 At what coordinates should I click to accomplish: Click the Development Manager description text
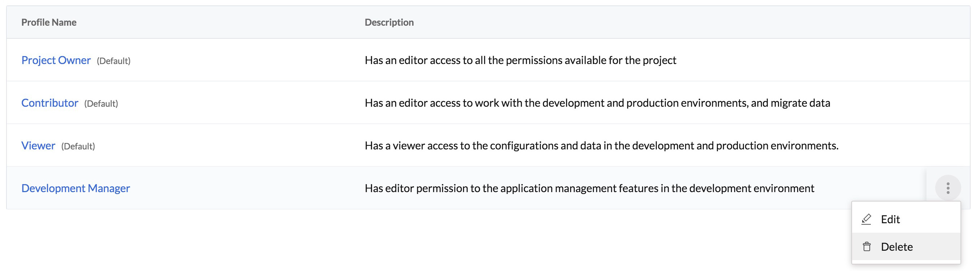pyautogui.click(x=589, y=188)
